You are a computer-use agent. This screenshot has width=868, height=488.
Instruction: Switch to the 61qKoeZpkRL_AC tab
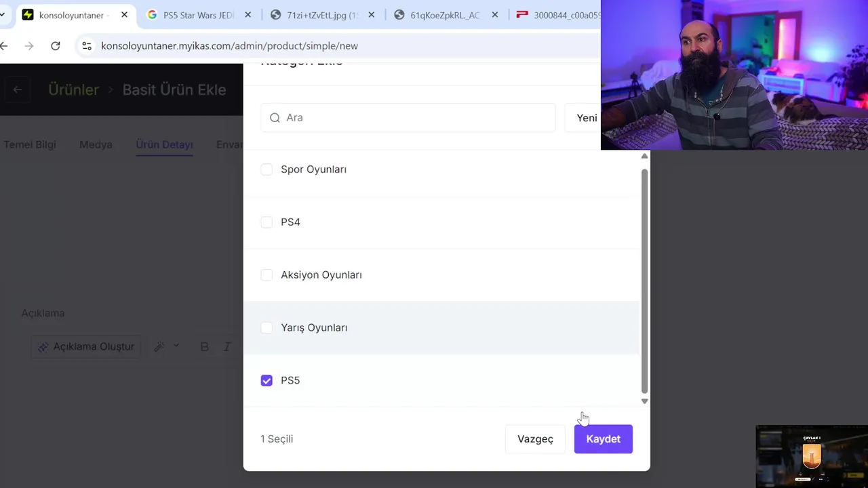445,15
